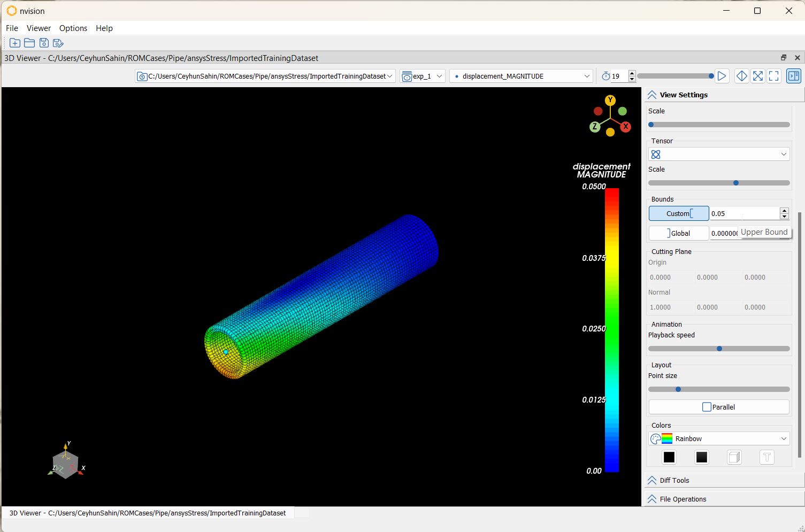This screenshot has width=805, height=532.
Task: Open the Viewer menu
Action: click(x=39, y=28)
